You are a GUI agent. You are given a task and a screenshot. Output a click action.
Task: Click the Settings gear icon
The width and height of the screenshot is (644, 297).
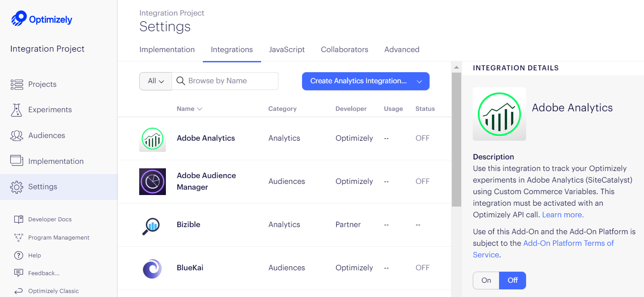(x=16, y=187)
